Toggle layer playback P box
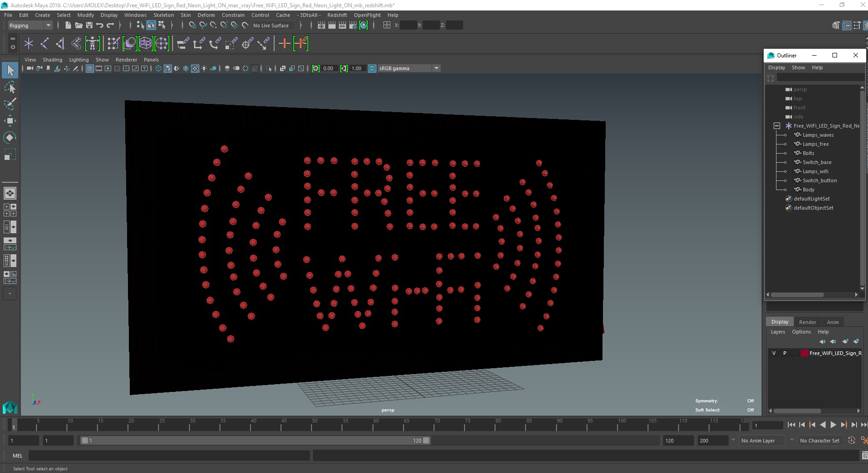This screenshot has width=868, height=473. [x=784, y=353]
